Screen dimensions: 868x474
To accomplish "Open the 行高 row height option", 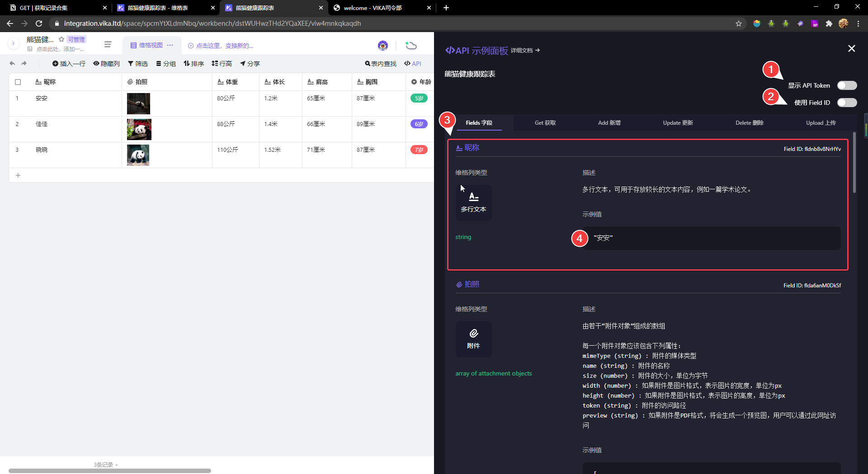I will pos(222,64).
